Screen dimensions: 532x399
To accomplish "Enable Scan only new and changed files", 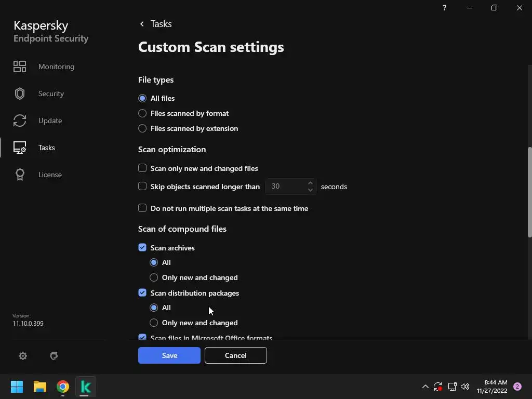I will coord(142,168).
